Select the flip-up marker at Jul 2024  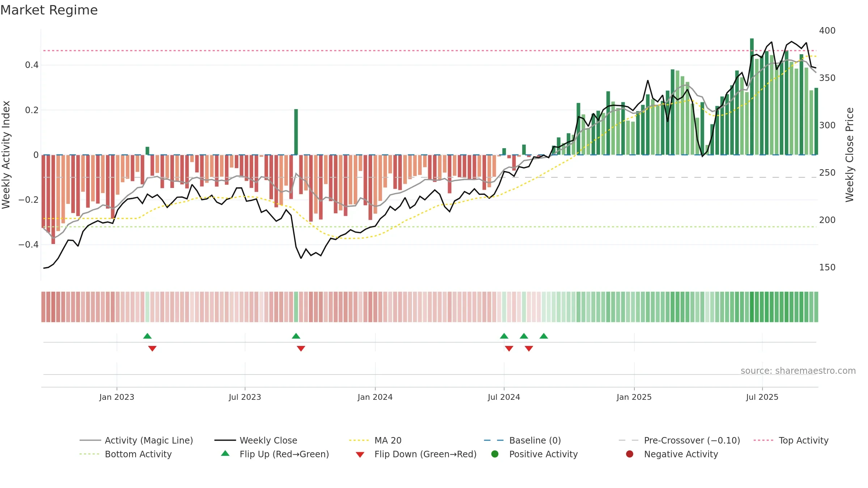504,336
